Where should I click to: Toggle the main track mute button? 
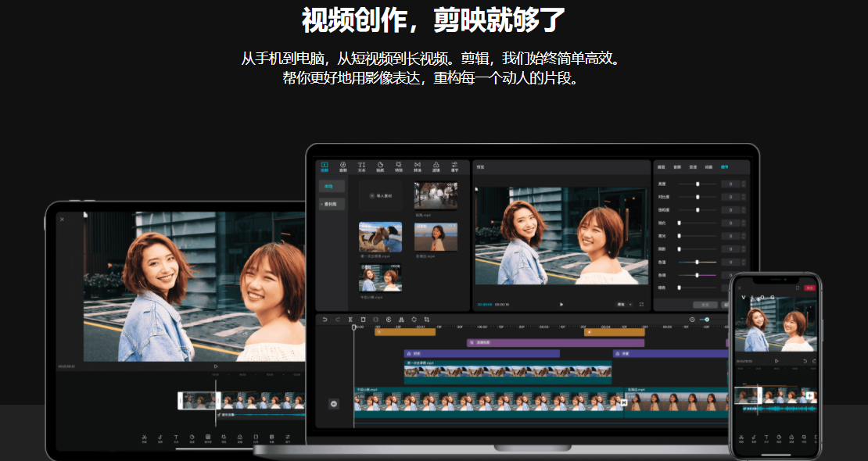click(334, 404)
